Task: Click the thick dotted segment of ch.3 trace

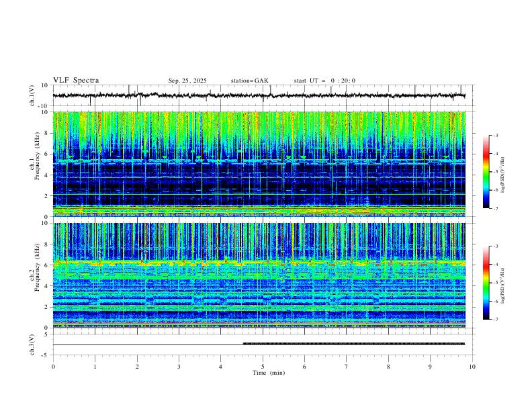Action: pos(354,344)
